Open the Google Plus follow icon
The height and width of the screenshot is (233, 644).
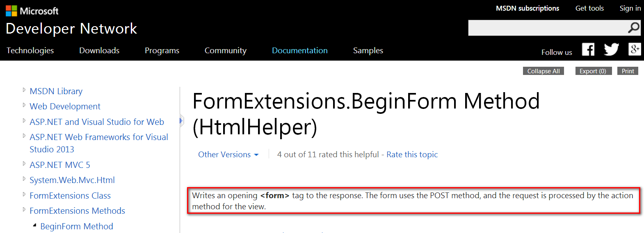[635, 49]
